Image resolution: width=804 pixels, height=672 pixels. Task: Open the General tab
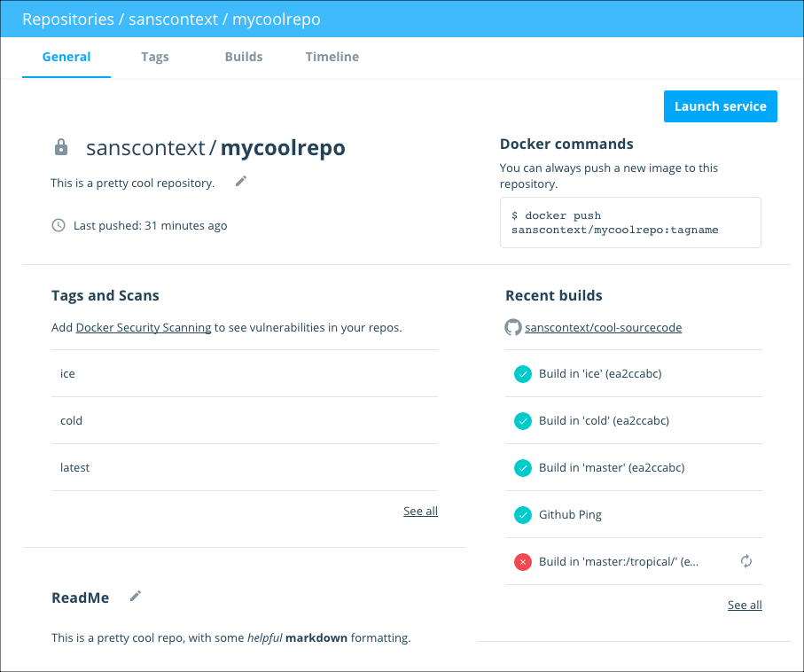pos(66,56)
